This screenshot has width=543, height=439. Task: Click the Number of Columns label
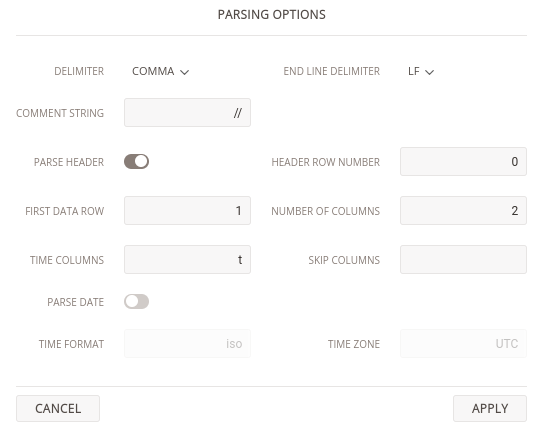point(326,211)
